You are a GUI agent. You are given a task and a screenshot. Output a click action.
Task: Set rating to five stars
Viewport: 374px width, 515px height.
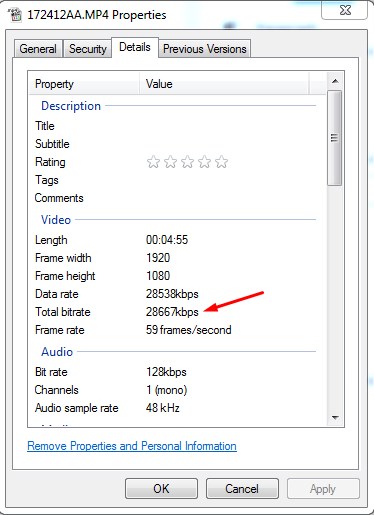(x=221, y=162)
